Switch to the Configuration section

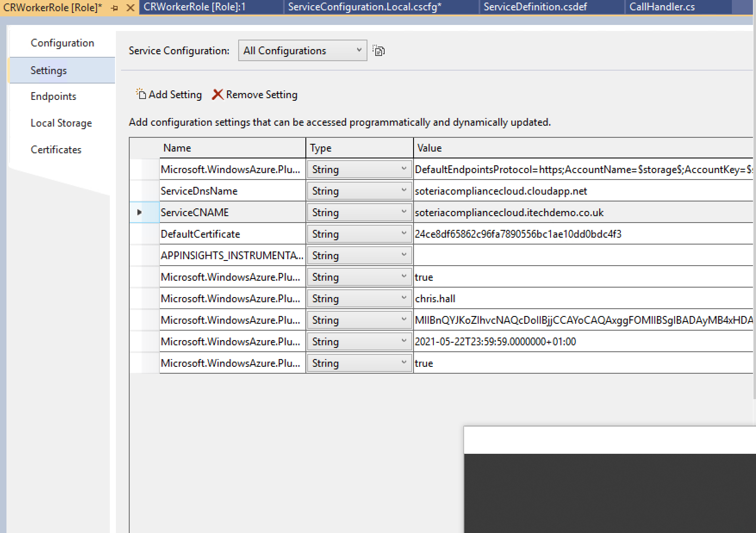62,43
